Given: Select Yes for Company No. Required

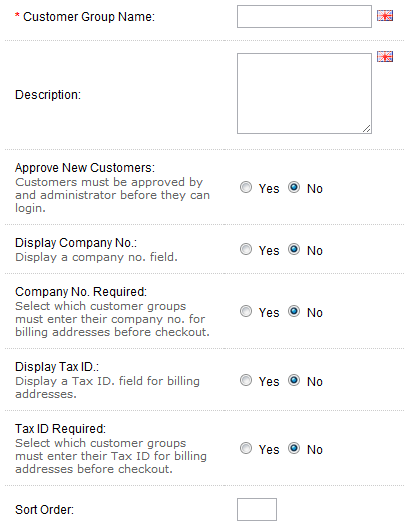Looking at the screenshot, I should 246,311.
